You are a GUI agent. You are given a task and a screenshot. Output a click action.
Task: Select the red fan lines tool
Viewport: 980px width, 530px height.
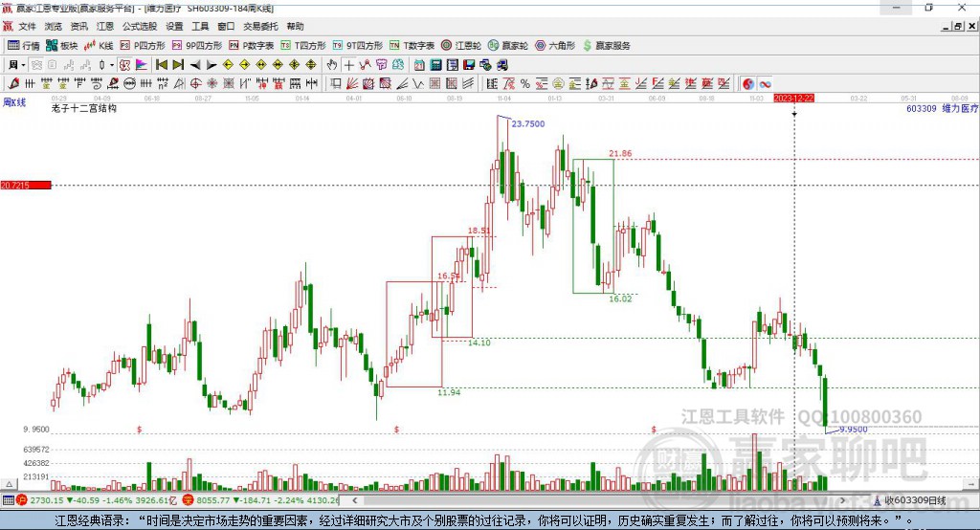352,84
